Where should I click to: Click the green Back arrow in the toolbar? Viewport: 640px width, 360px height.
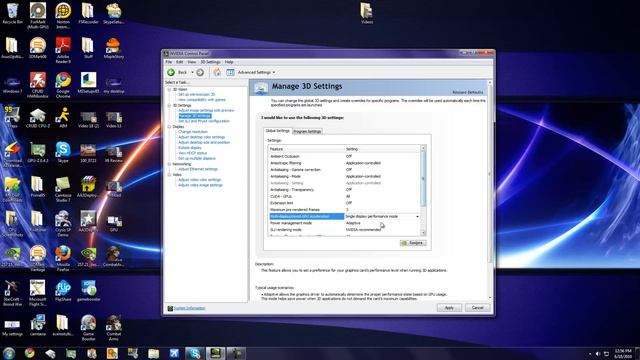171,72
